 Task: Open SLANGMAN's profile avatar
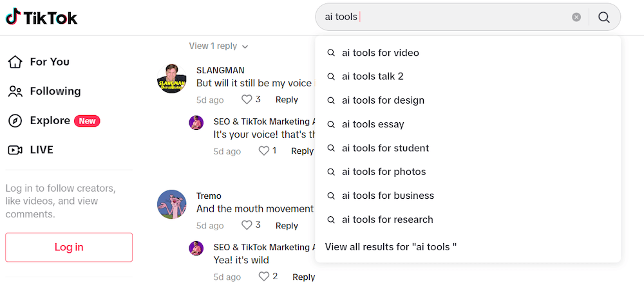click(172, 78)
